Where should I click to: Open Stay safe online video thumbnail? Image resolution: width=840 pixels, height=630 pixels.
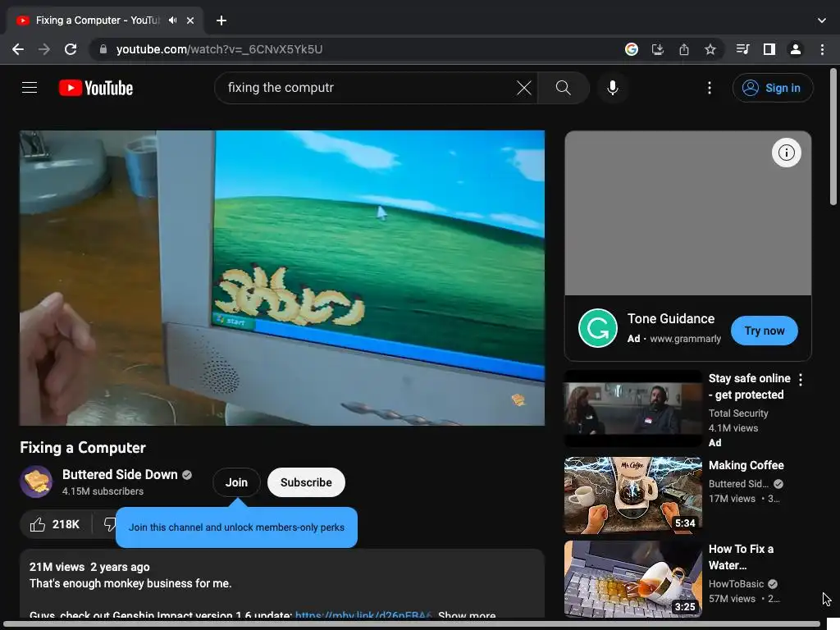(632, 409)
